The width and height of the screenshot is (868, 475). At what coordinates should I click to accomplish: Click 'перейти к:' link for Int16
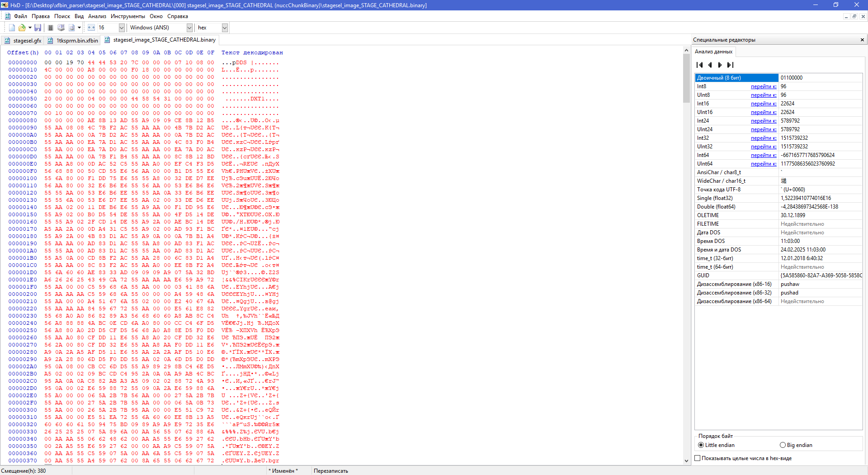[x=764, y=104]
